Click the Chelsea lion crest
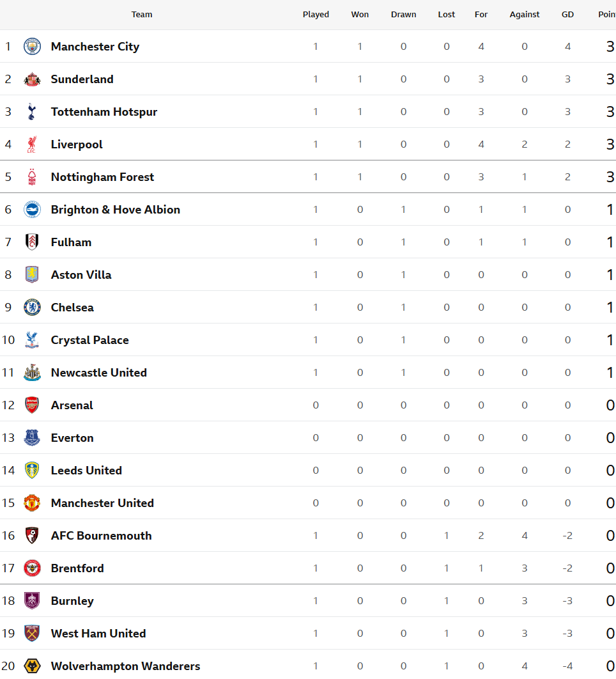The height and width of the screenshot is (679, 616). coord(32,308)
